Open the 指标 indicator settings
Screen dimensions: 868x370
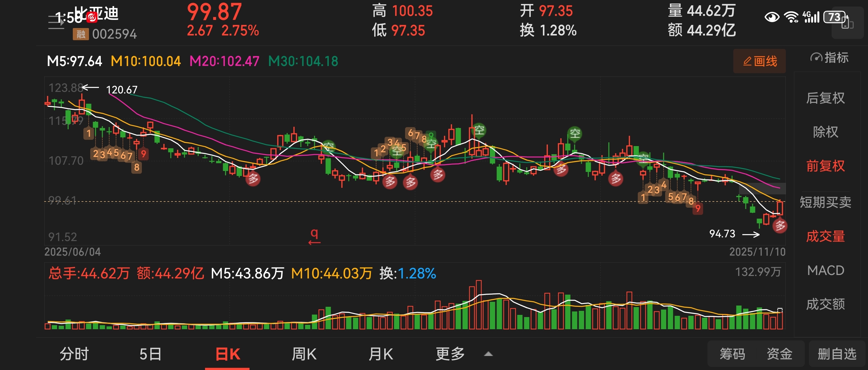(828, 58)
